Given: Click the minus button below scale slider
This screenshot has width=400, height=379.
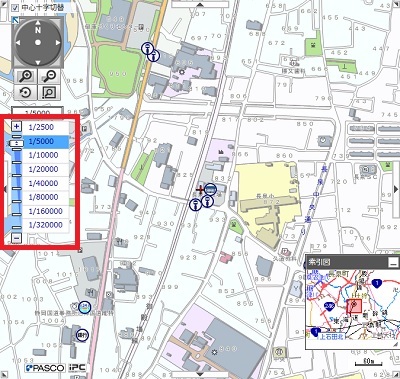Looking at the screenshot, I should click(x=16, y=238).
